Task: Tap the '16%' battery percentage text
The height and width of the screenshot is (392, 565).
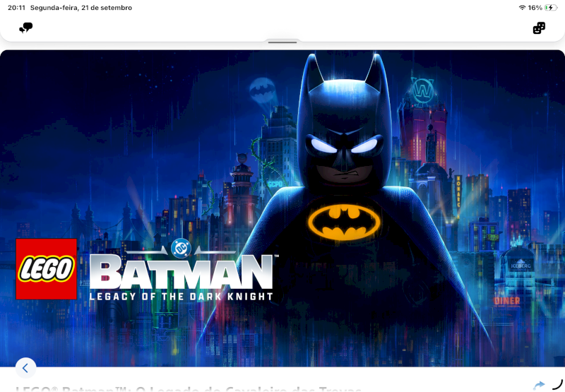Action: click(x=535, y=8)
